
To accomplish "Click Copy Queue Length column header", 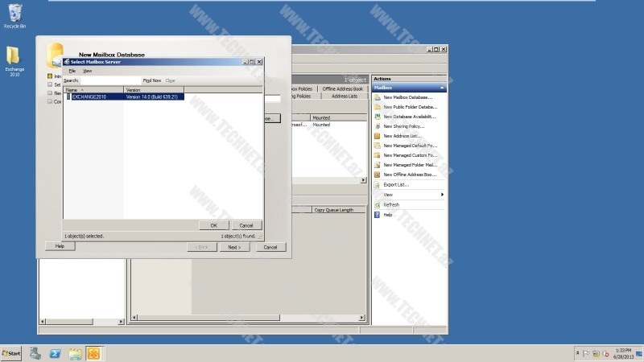I will [x=338, y=210].
